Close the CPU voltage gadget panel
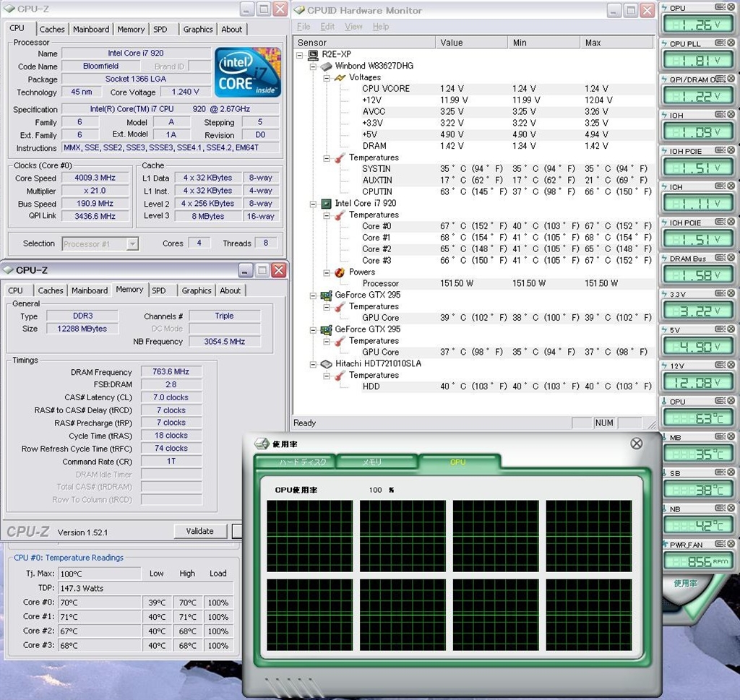Viewport: 740px width, 700px height. tap(730, 7)
